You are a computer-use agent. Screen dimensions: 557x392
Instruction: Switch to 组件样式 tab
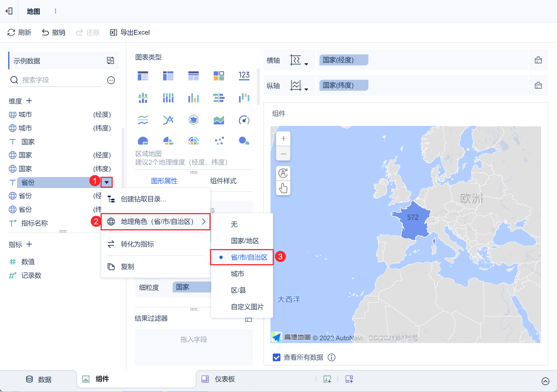pos(223,181)
